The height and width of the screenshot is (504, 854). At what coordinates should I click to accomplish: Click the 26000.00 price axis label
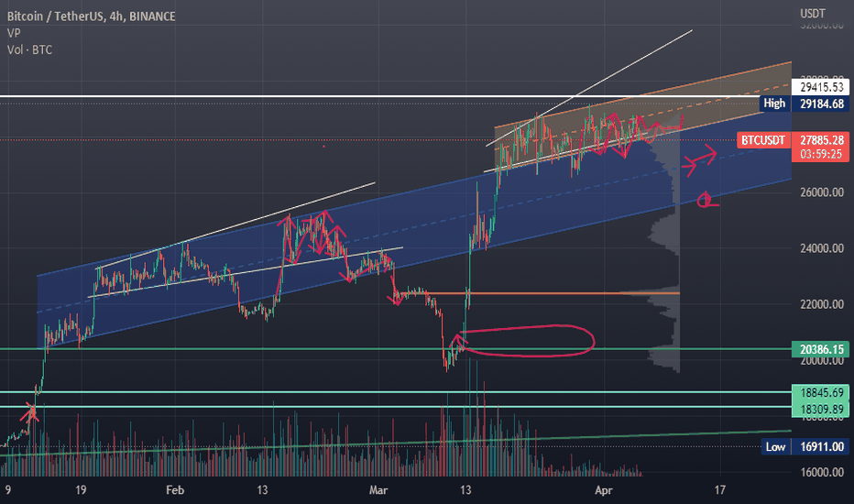tap(821, 192)
